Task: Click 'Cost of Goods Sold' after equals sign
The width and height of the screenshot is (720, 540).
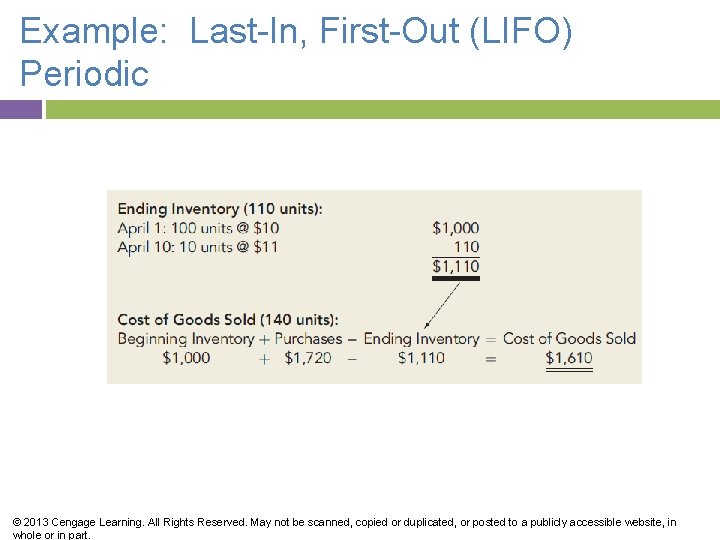Action: click(x=569, y=339)
